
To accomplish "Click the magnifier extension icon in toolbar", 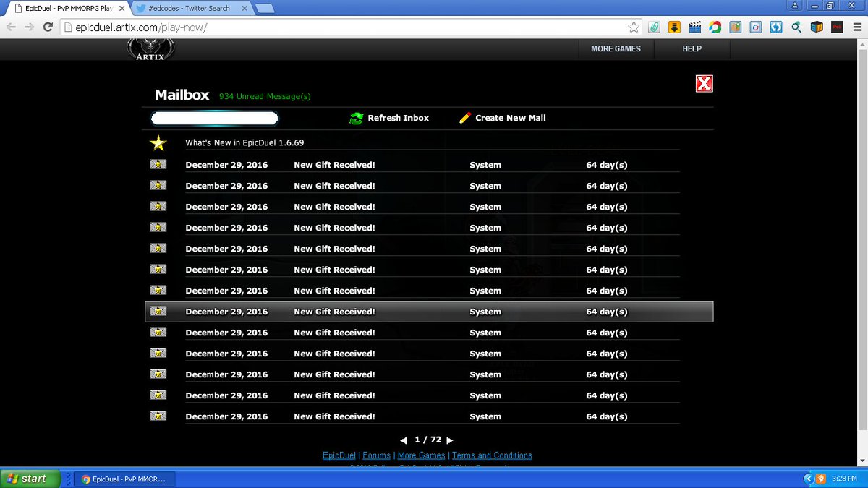I will (796, 27).
